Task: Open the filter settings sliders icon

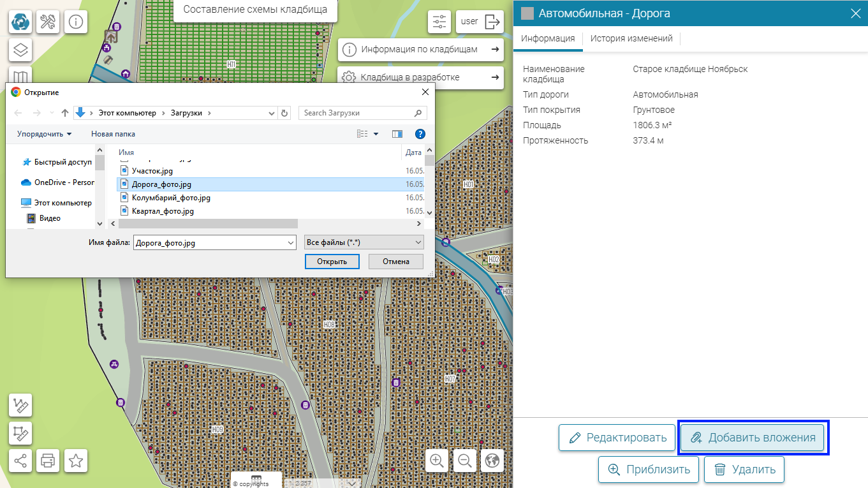Action: click(x=439, y=22)
